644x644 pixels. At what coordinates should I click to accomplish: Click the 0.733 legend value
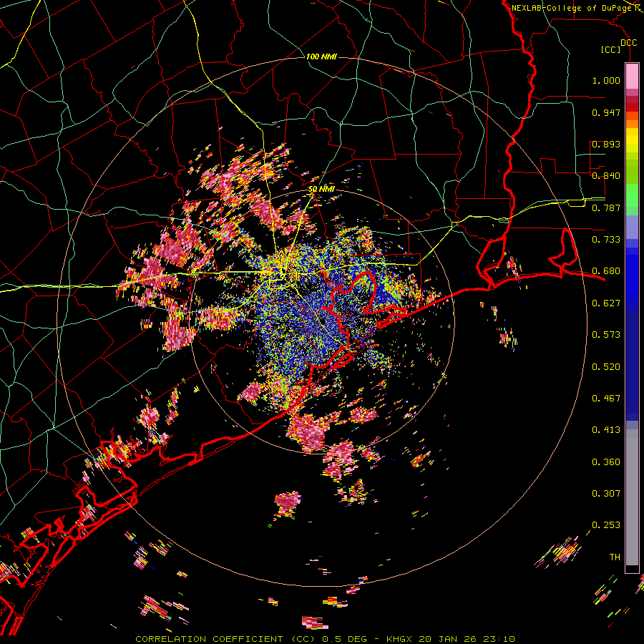click(606, 240)
